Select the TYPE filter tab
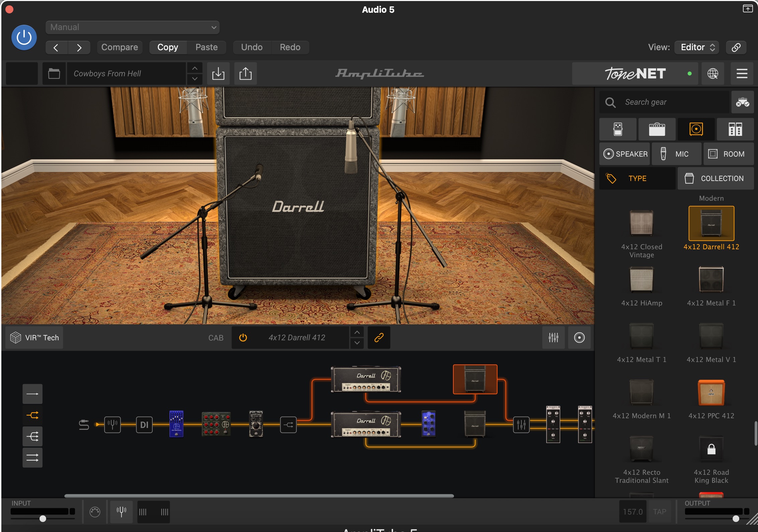Viewport: 758px width, 532px height. (637, 178)
